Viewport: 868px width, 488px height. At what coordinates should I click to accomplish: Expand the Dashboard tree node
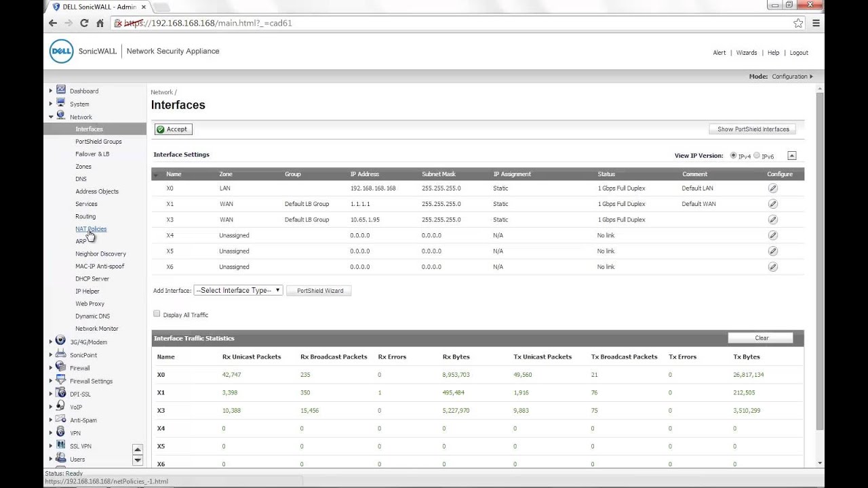pyautogui.click(x=50, y=91)
